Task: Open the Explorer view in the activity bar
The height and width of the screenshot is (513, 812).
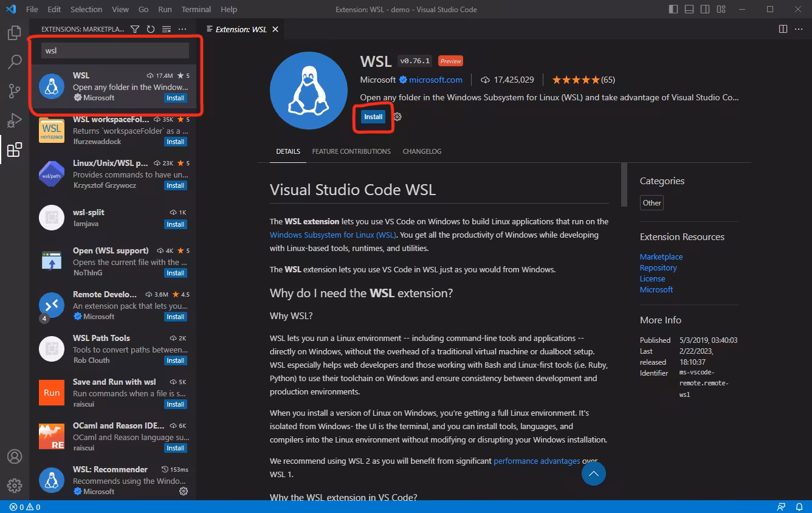Action: click(x=15, y=33)
